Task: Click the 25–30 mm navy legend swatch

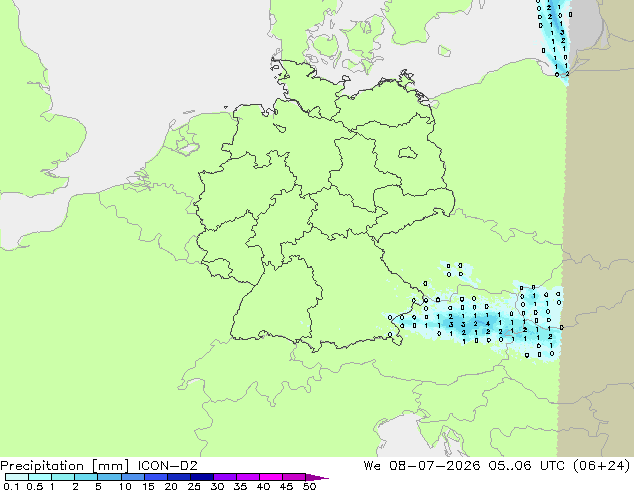Action: coord(201,477)
